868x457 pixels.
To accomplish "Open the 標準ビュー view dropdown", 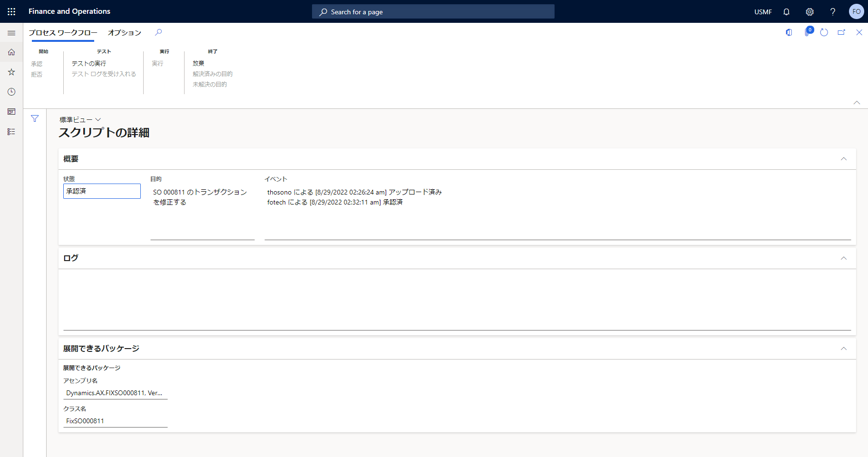I will pos(80,120).
